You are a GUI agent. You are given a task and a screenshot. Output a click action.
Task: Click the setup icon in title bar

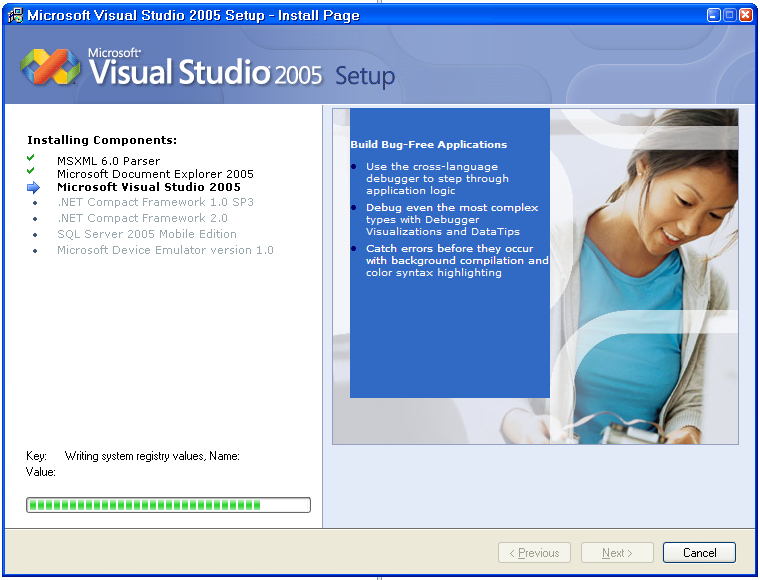[x=16, y=15]
